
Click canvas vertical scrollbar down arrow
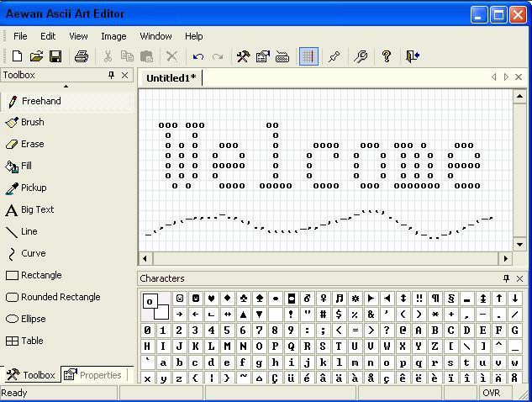[x=519, y=245]
